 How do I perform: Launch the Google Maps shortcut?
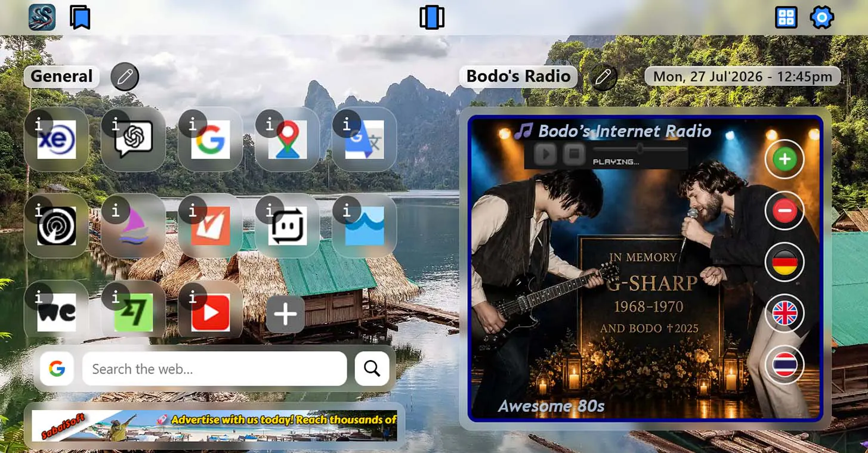pos(288,139)
